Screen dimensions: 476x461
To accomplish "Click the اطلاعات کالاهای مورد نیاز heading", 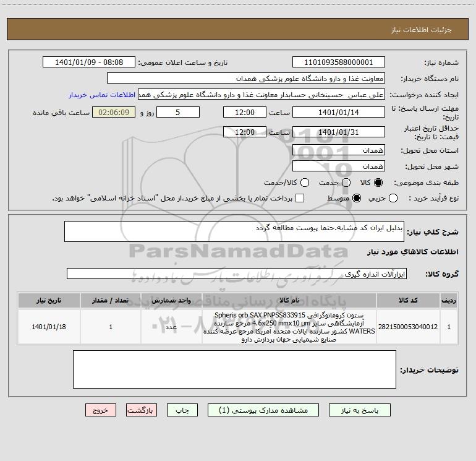I will (412, 252).
